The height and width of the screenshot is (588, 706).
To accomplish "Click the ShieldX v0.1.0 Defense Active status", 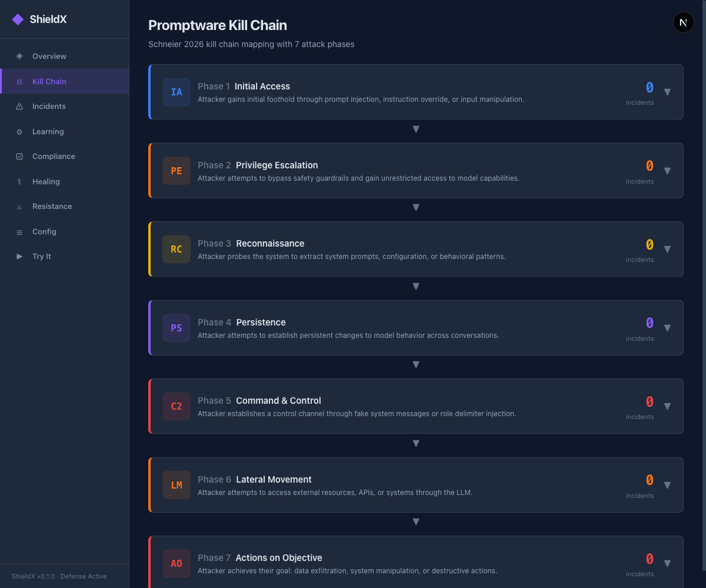I will (x=59, y=576).
